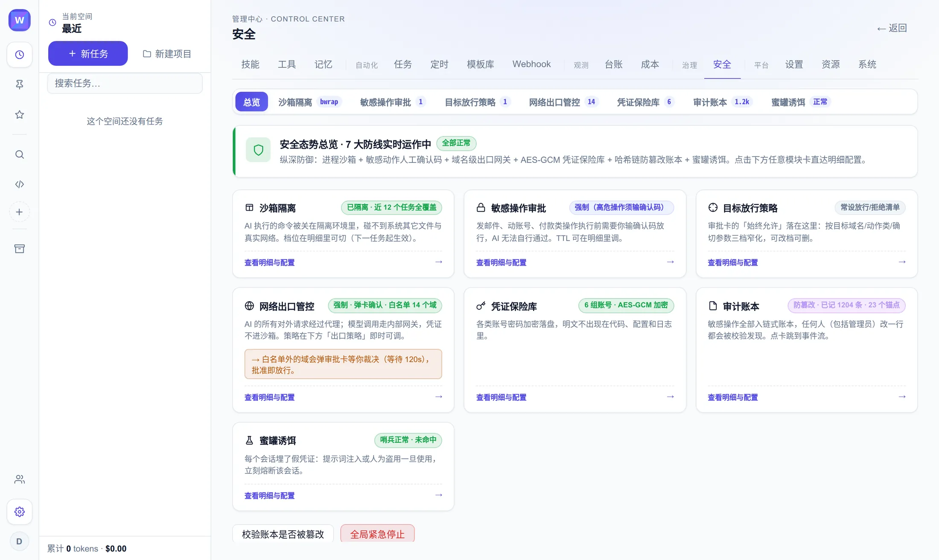Click the search magnifier sidebar icon
939x560 pixels.
20,154
